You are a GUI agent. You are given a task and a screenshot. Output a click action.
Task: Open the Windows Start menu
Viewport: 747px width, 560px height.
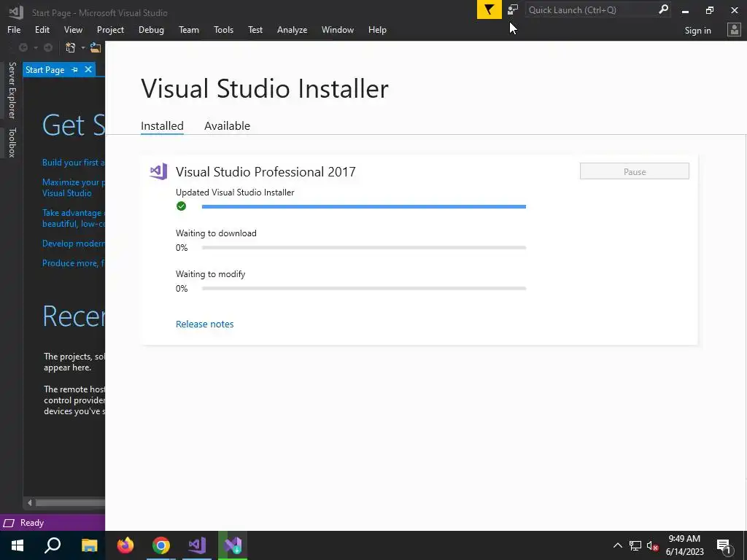pyautogui.click(x=18, y=545)
